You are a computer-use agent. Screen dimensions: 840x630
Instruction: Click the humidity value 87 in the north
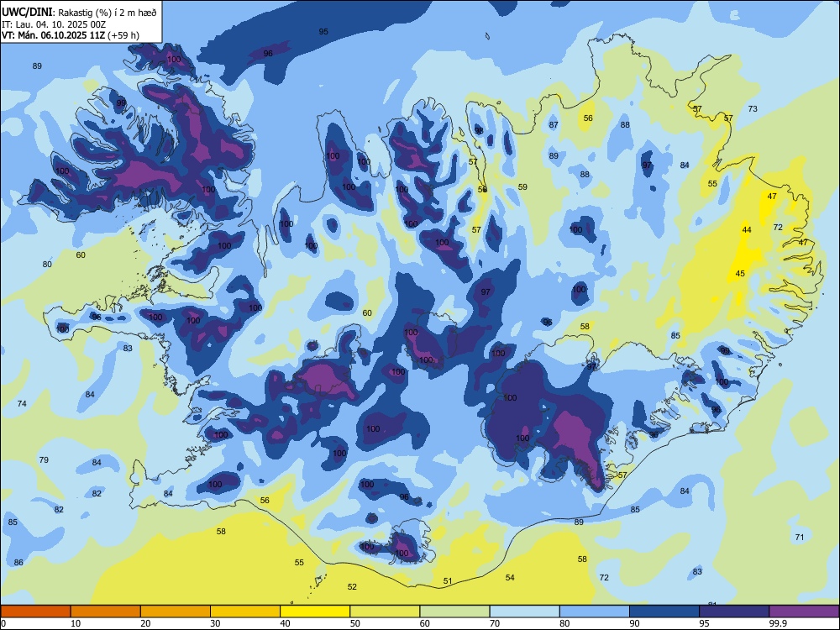pos(554,125)
